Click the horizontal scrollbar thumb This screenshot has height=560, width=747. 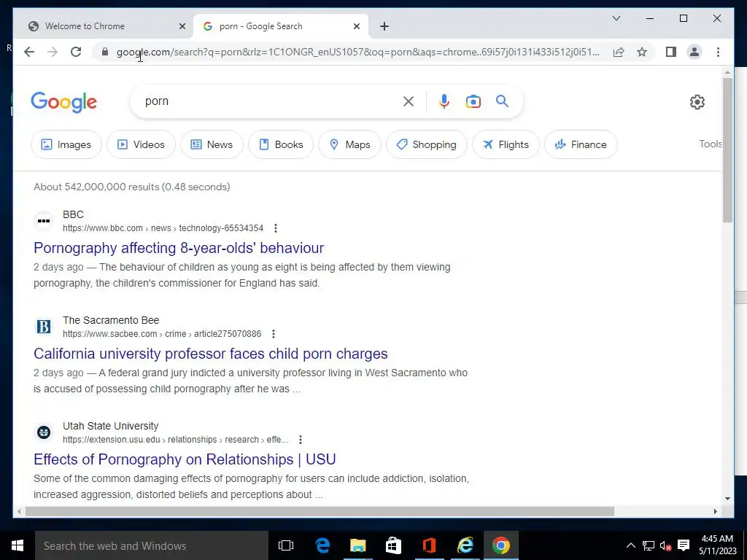point(320,511)
